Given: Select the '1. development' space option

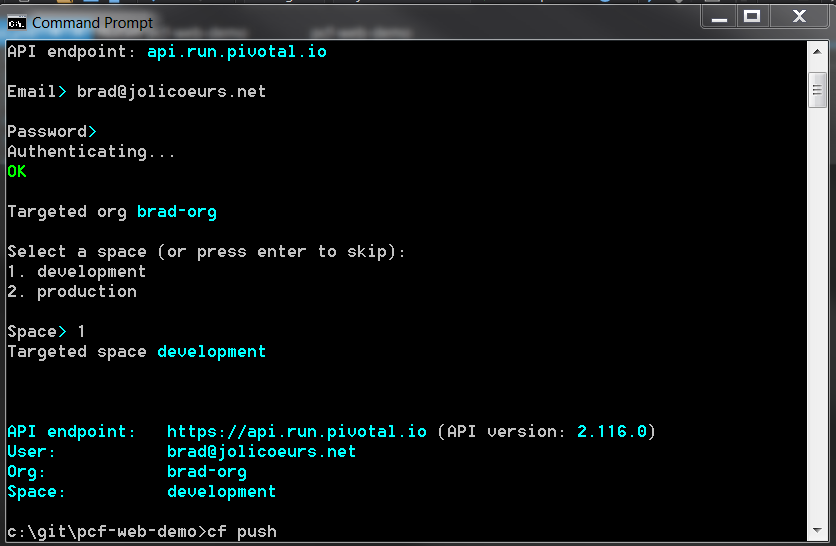Looking at the screenshot, I should tap(77, 271).
